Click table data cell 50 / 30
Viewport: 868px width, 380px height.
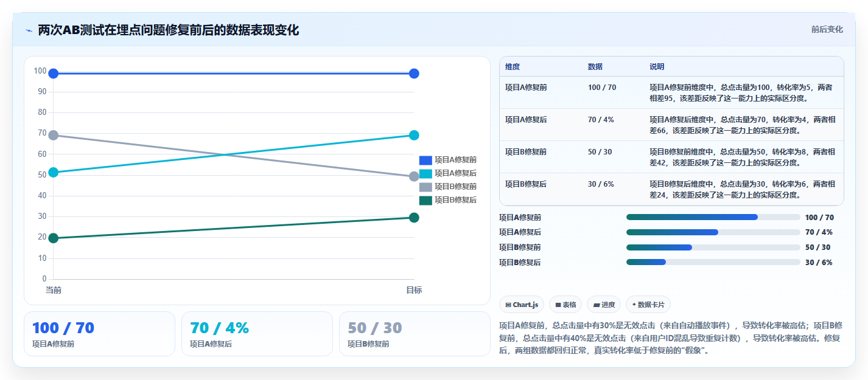pyautogui.click(x=600, y=152)
